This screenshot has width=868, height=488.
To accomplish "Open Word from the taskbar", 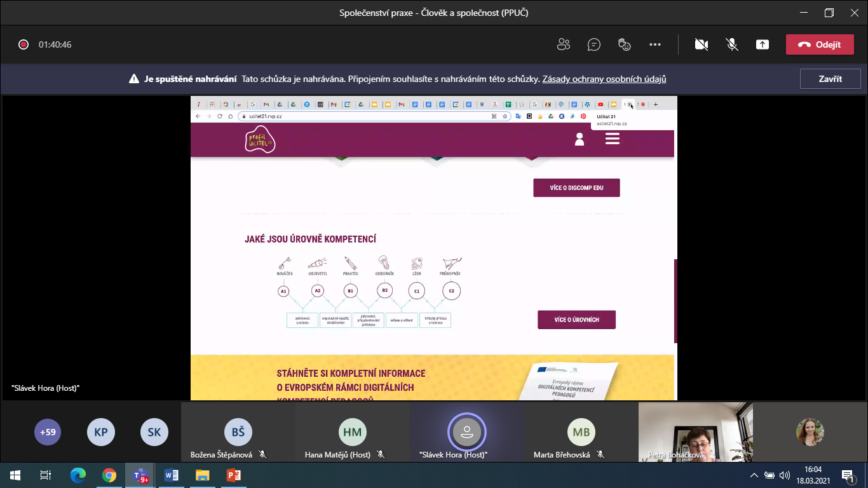I will pos(172,475).
